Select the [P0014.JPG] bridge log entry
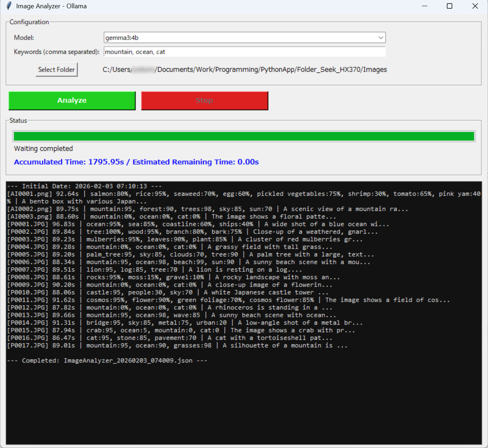 pyautogui.click(x=185, y=323)
